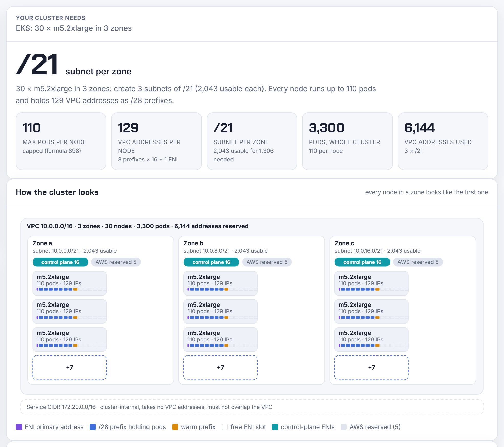Click the AWS reserved 5 pill in Zone a
Image resolution: width=504 pixels, height=447 pixels.
(116, 262)
